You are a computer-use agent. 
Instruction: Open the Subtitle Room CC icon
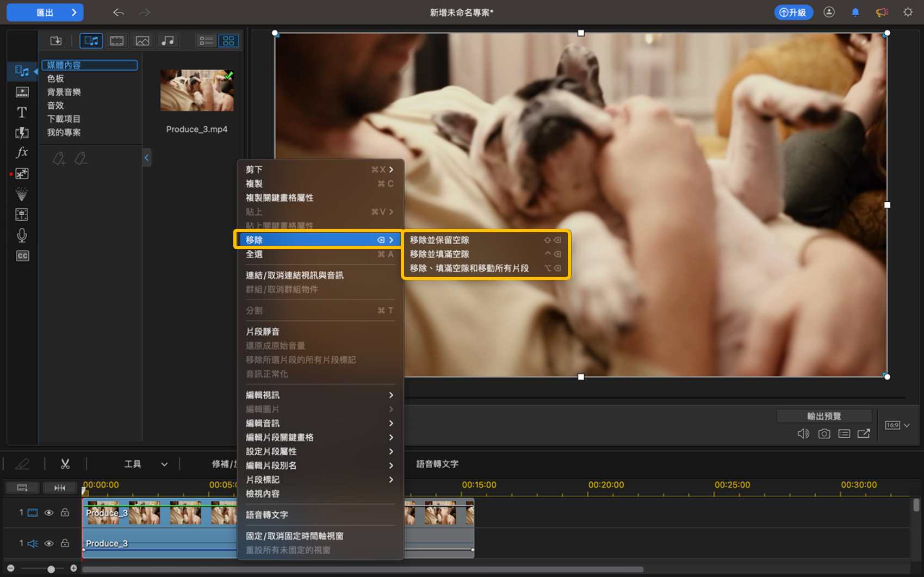pyautogui.click(x=22, y=256)
